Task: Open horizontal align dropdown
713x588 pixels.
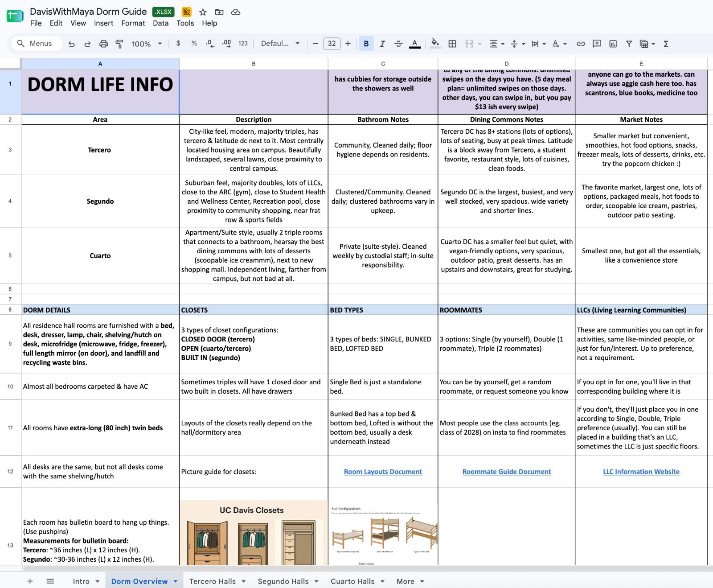Action: coord(497,44)
